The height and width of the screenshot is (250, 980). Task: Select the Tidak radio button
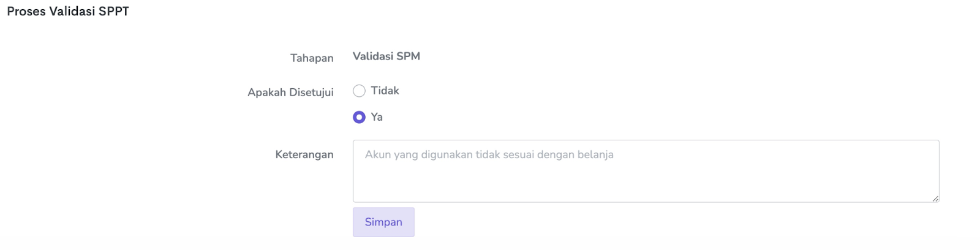(x=359, y=91)
